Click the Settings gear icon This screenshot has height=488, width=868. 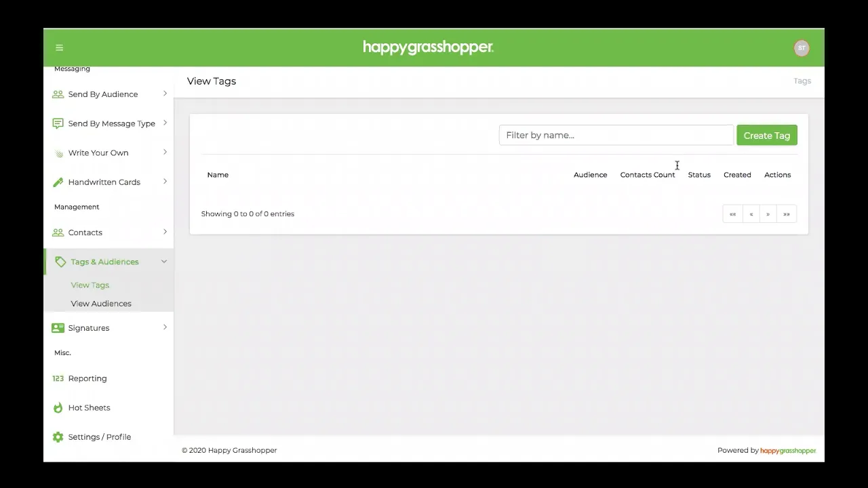click(x=58, y=437)
